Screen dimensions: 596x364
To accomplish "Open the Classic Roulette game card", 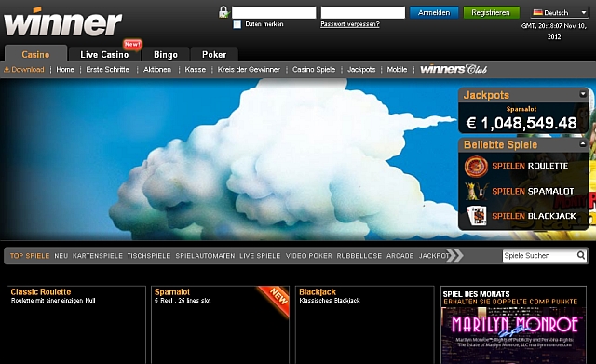I will pyautogui.click(x=76, y=325).
